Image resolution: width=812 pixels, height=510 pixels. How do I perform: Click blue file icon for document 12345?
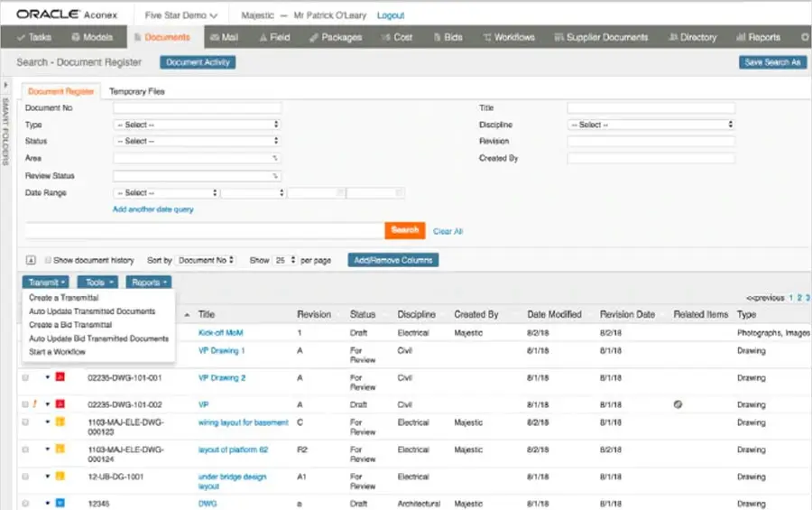pos(60,503)
